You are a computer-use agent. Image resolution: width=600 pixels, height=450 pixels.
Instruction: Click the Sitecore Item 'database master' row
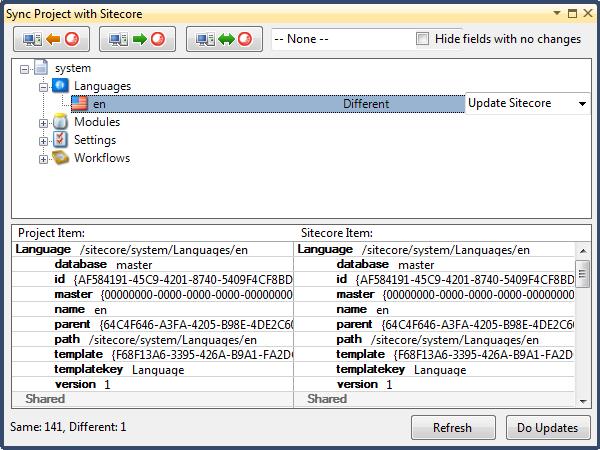[x=435, y=264]
